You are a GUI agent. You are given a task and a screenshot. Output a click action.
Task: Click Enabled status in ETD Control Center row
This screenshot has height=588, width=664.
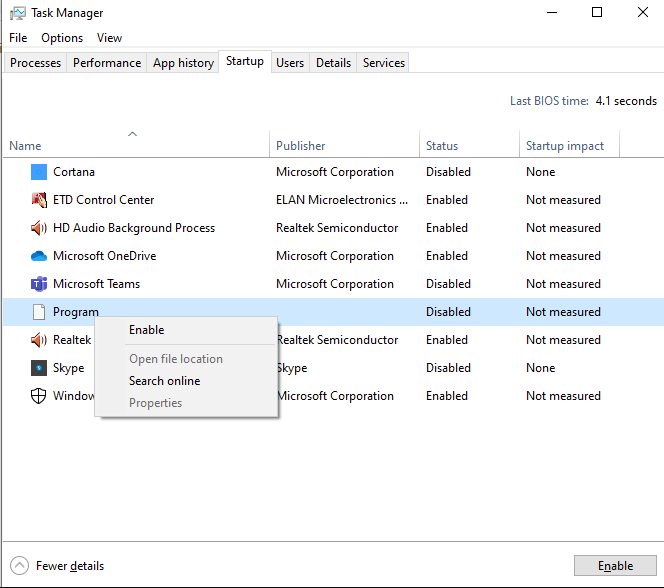click(447, 200)
